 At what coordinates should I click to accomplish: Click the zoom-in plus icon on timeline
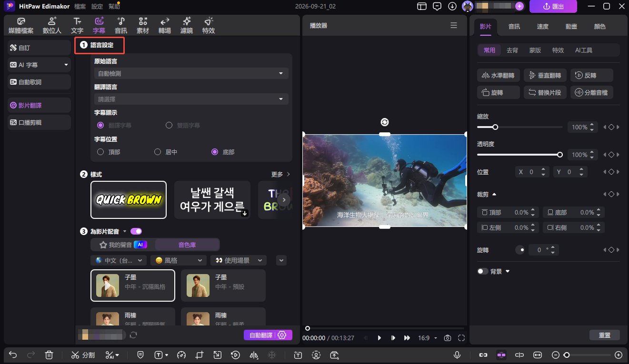619,354
